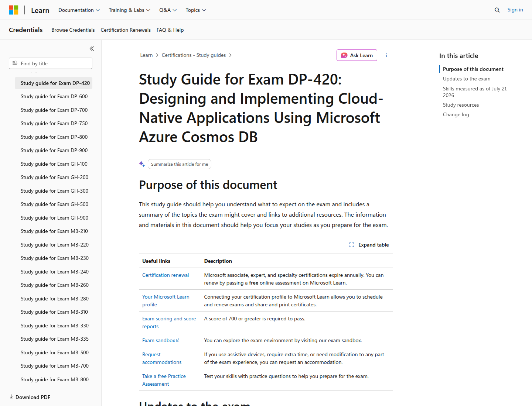The image size is (532, 406).
Task: Click the Expand table icon
Action: pyautogui.click(x=352, y=245)
